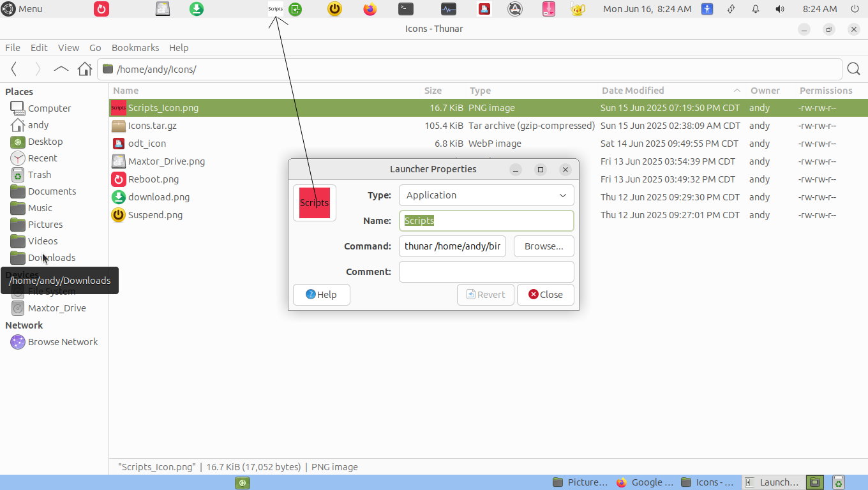The image size is (868, 490).
Task: Open the accessibility indicator in the panel
Action: click(x=707, y=9)
